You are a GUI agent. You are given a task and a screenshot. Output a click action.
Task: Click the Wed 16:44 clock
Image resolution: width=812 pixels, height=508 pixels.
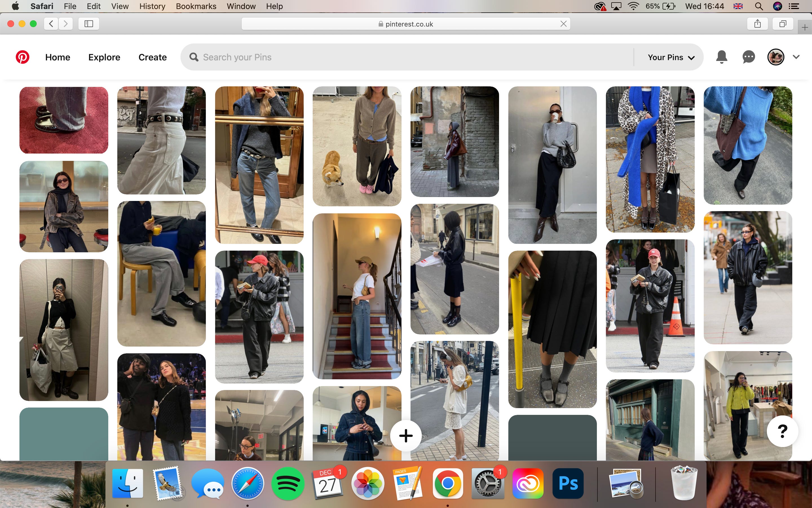pyautogui.click(x=704, y=6)
